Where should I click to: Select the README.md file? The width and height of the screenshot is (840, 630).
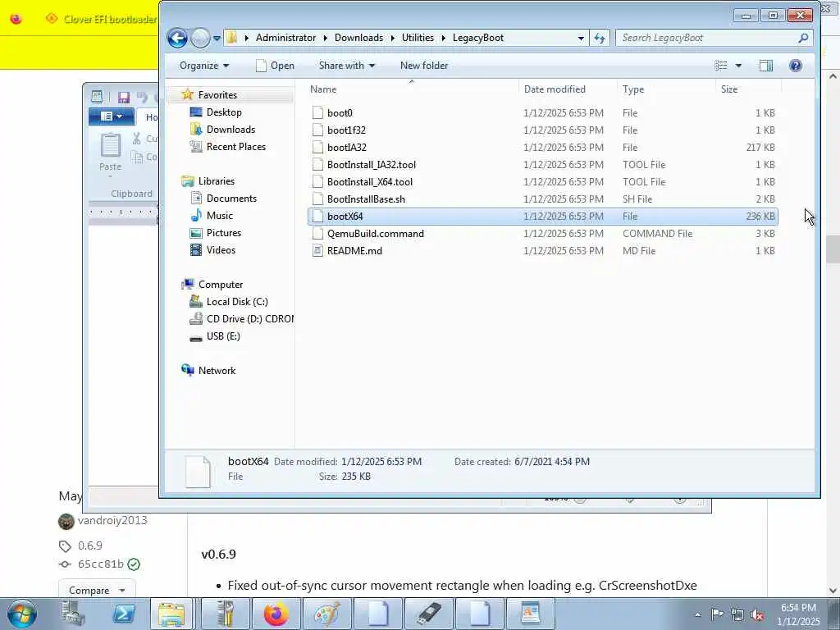click(542, 251)
